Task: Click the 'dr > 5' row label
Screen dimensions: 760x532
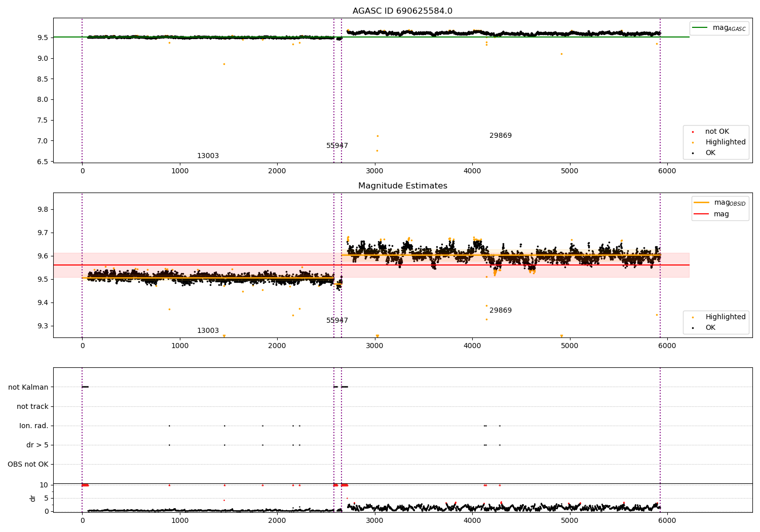Action: coord(37,445)
